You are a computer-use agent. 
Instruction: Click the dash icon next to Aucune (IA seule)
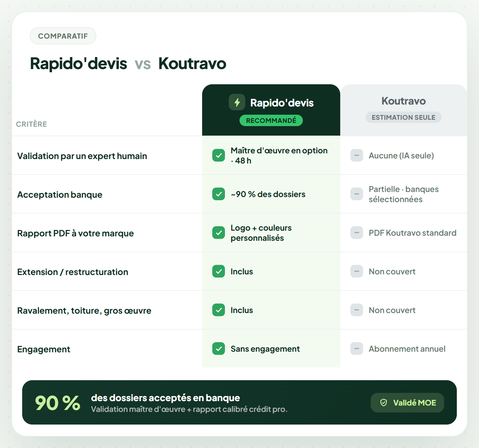coord(357,155)
